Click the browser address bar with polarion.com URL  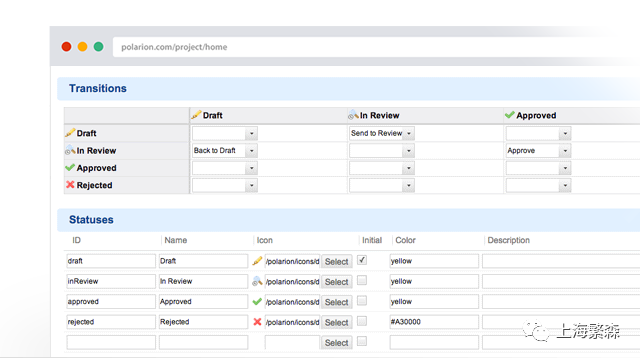[376, 47]
